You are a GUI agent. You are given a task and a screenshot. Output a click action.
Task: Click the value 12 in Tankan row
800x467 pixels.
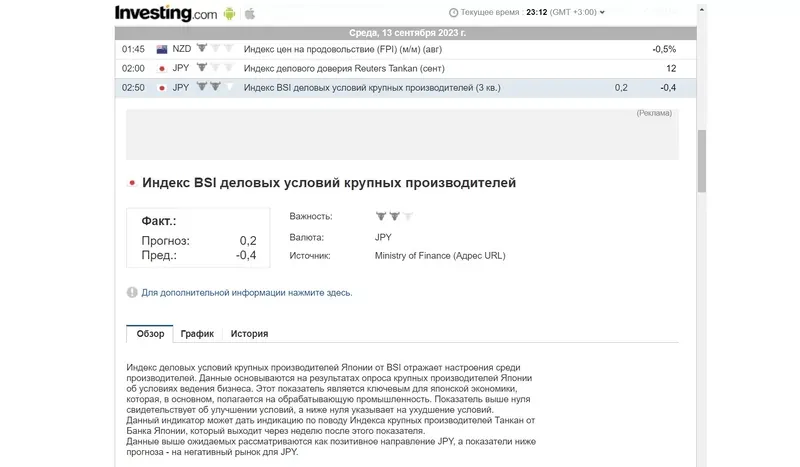(671, 68)
